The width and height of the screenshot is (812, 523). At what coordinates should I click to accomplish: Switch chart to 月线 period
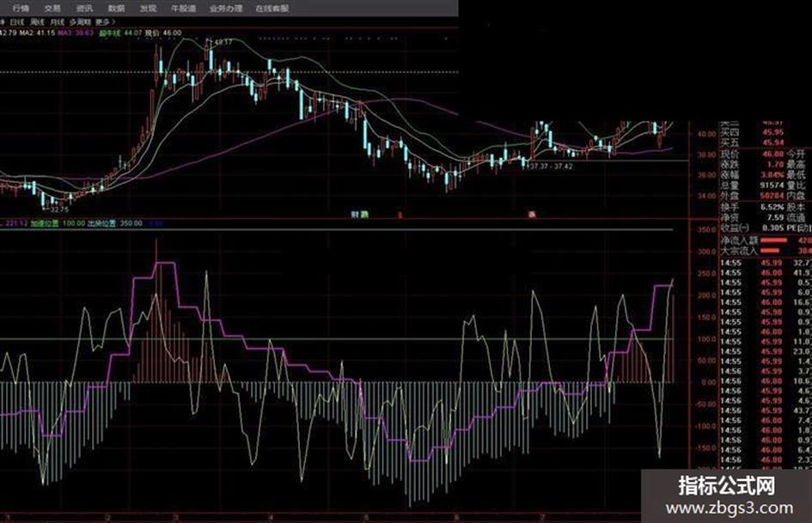[57, 22]
